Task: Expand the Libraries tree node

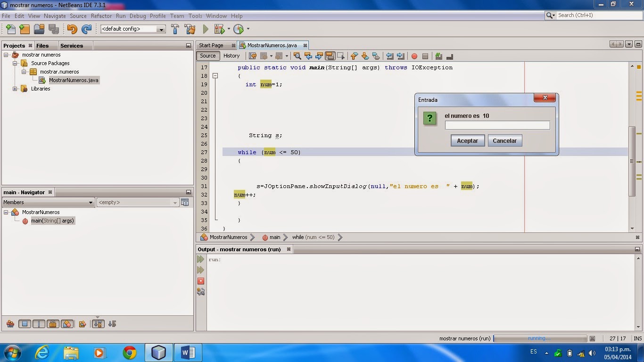Action: pos(15,89)
